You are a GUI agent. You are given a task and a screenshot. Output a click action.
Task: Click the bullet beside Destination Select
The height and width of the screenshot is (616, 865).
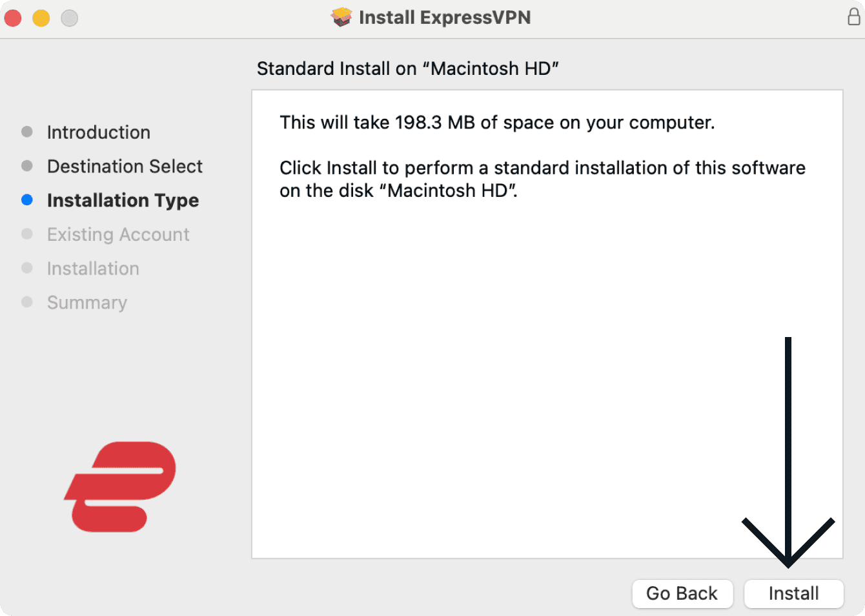pyautogui.click(x=27, y=166)
